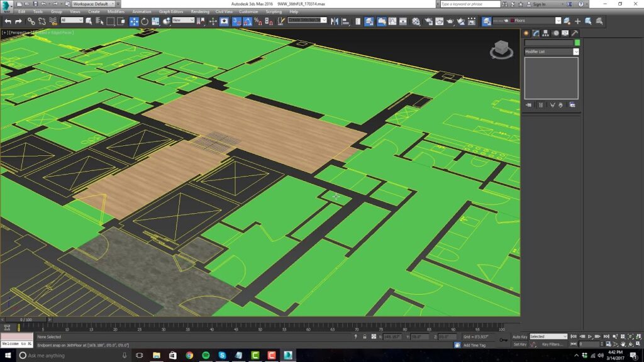Viewport: 644px width, 362px height.
Task: Select the Select and Move tool
Action: tap(134, 21)
